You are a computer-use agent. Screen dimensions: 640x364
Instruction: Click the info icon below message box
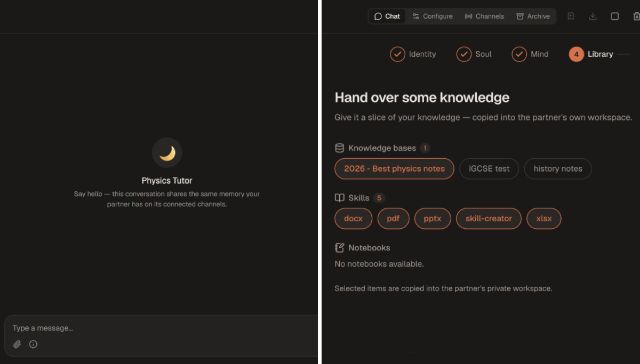click(x=33, y=344)
